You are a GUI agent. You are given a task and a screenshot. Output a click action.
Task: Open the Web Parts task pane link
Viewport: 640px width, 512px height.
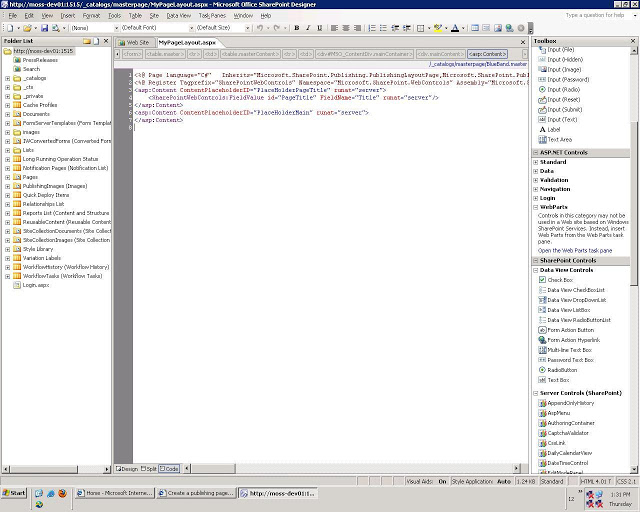(575, 251)
